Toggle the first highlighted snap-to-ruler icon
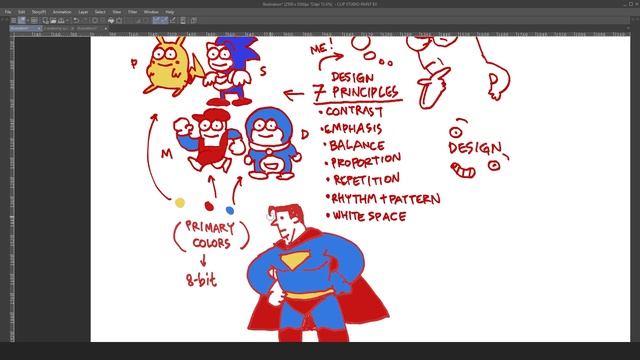Viewport: 640px width, 360px height. pos(156,20)
